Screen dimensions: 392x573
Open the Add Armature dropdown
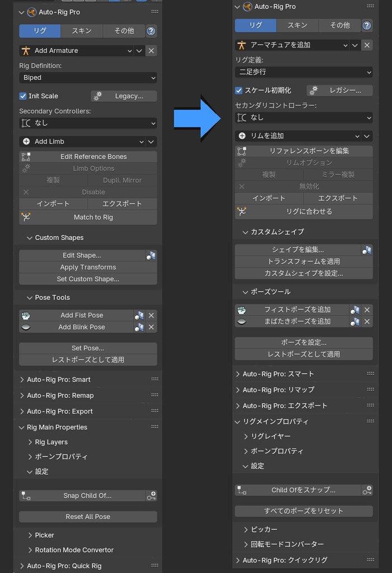(76, 50)
